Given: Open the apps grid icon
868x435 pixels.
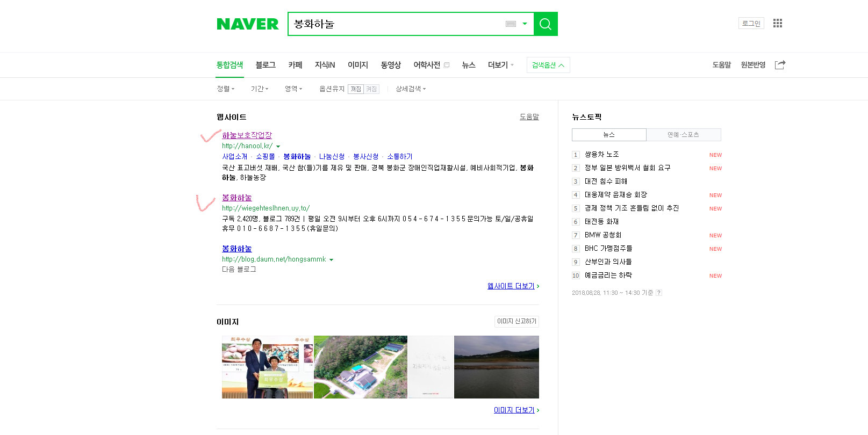Looking at the screenshot, I should click(778, 23).
